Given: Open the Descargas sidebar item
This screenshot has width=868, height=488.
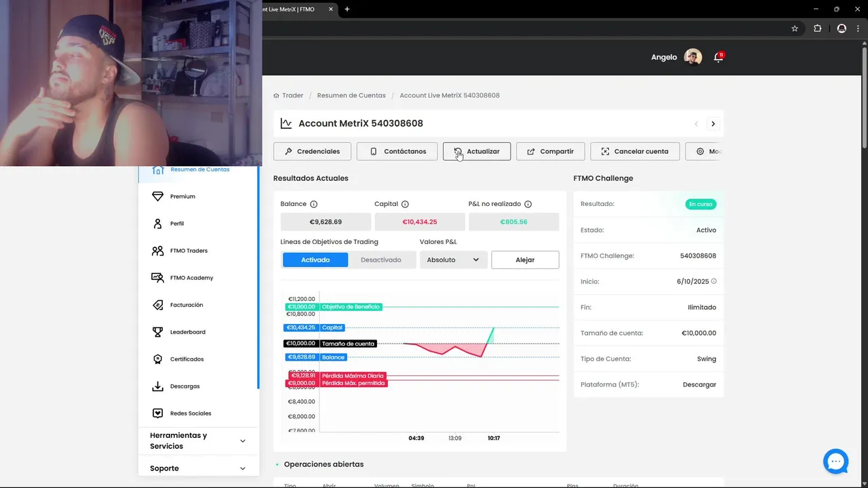Looking at the screenshot, I should 198,386.
